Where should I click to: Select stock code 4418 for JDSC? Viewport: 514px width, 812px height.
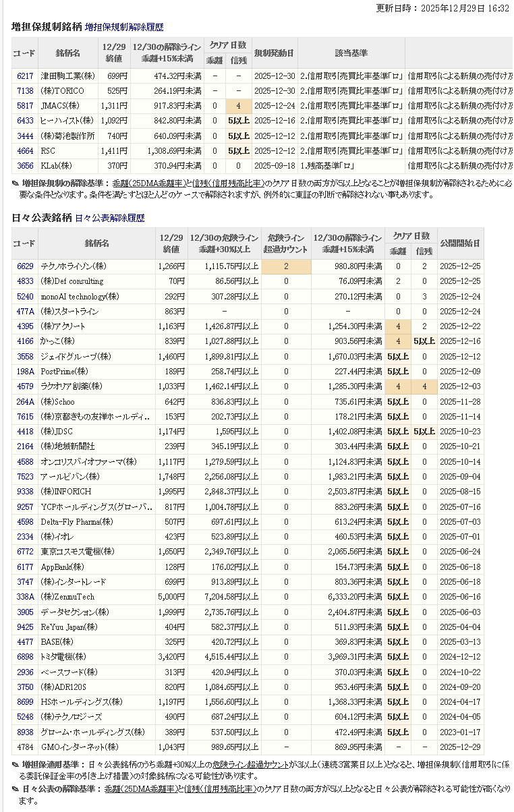click(x=25, y=432)
